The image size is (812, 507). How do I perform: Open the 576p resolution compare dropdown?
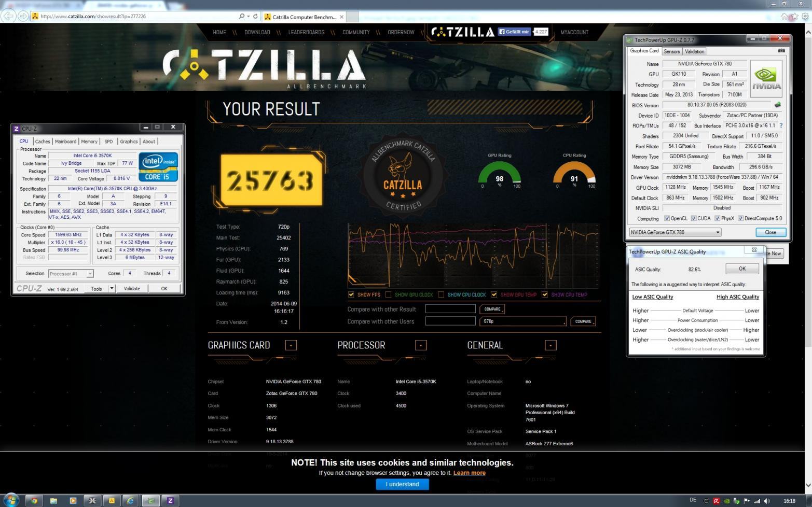point(522,321)
